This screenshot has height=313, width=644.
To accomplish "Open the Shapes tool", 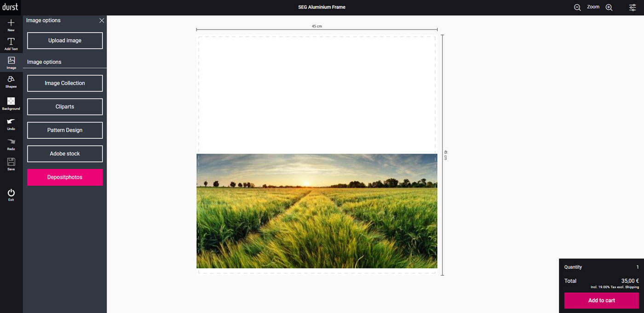I will tap(11, 81).
